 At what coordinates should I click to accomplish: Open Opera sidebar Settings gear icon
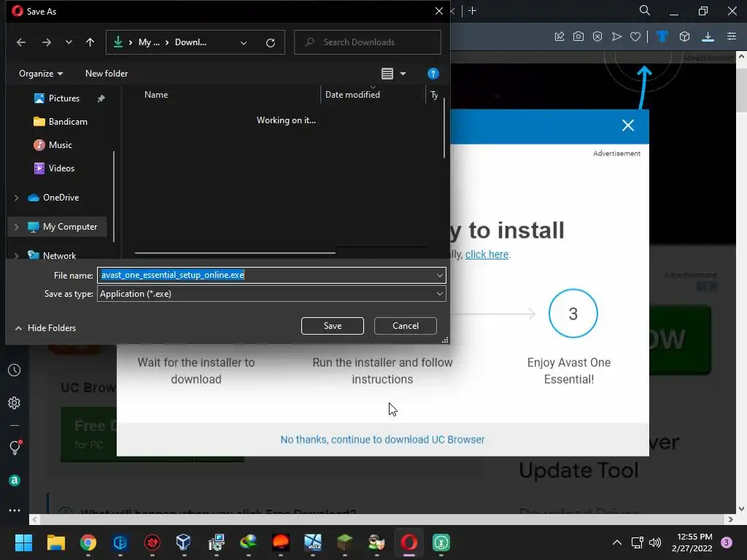[x=15, y=402]
